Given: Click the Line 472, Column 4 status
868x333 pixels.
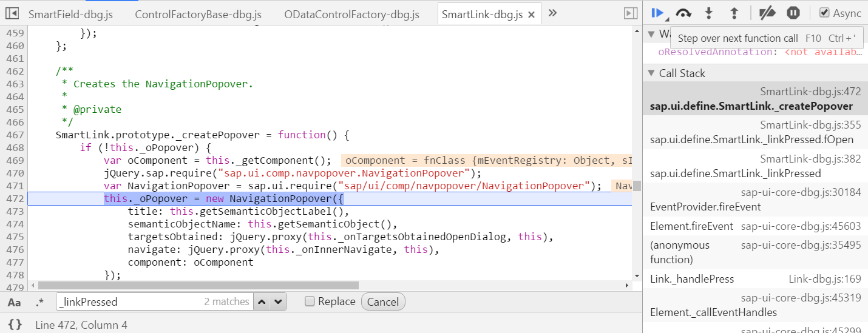Looking at the screenshot, I should tap(81, 325).
